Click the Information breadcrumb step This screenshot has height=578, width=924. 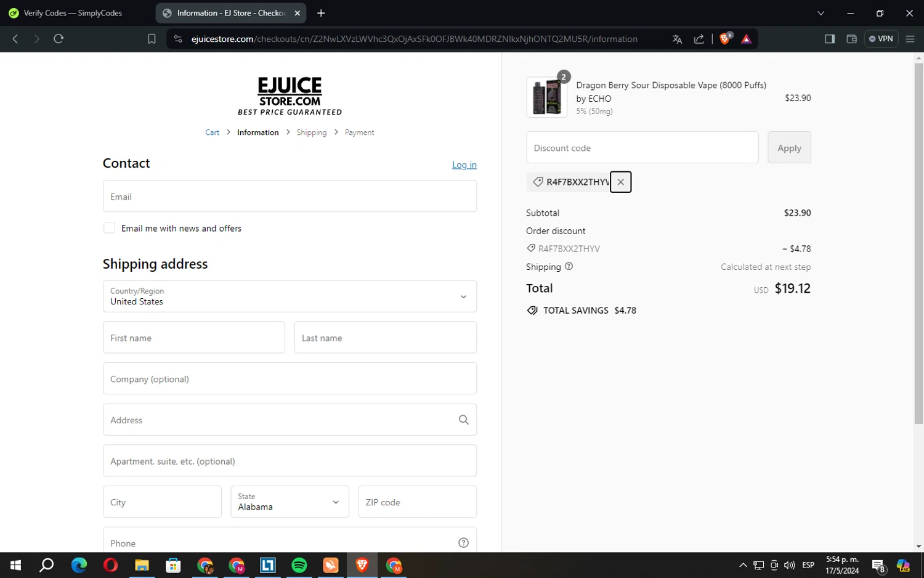pyautogui.click(x=258, y=132)
